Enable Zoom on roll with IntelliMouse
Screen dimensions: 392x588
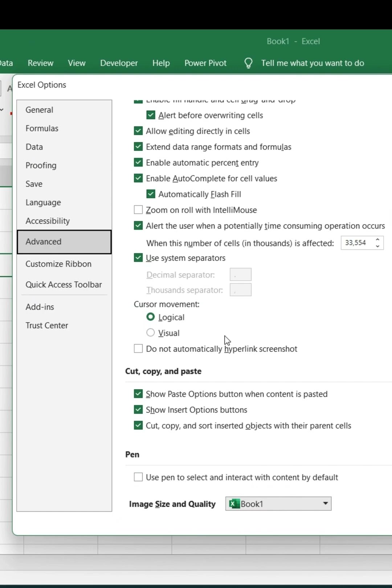pos(138,210)
